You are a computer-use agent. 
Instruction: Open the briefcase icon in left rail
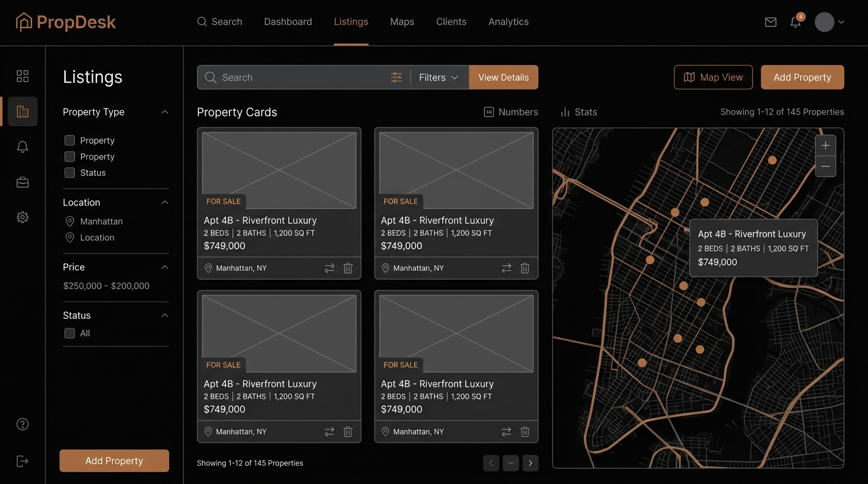(x=23, y=182)
